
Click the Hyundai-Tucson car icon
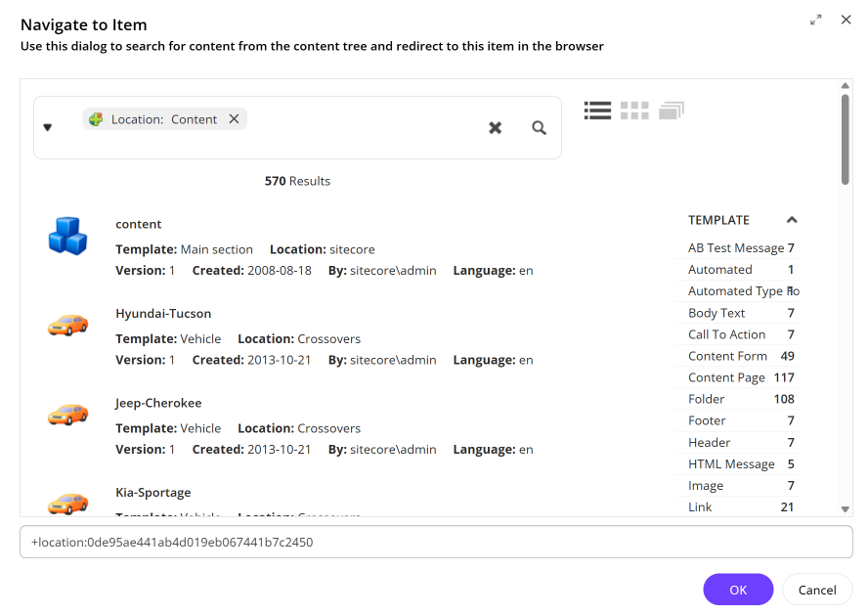pos(67,325)
